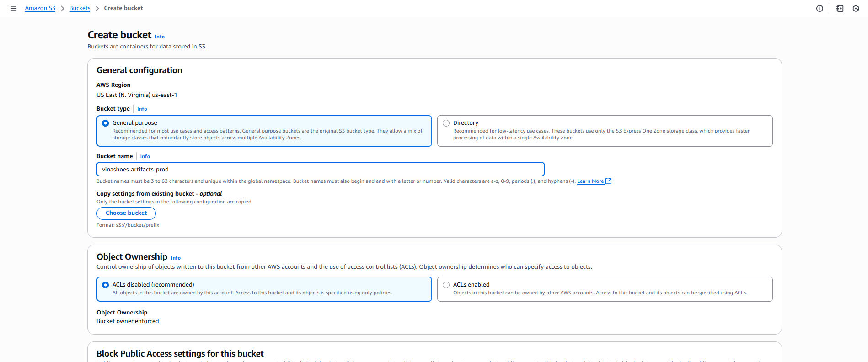Screen dimensions: 868x362
Task: Open Info link next to Create bucket title
Action: (160, 37)
